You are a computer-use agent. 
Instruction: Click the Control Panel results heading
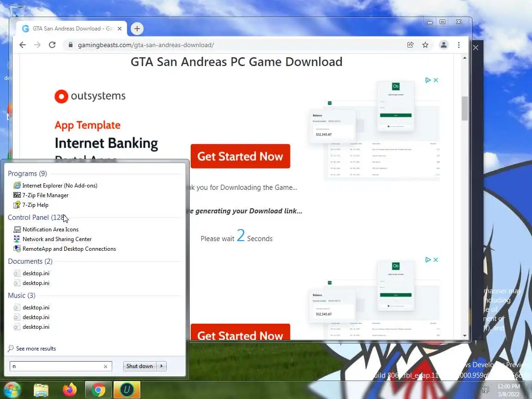(x=36, y=217)
